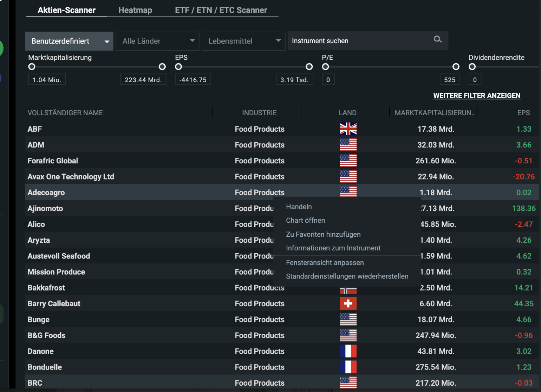Click the magnifier icon in the search box
Image resolution: width=541 pixels, height=392 pixels.
(437, 39)
